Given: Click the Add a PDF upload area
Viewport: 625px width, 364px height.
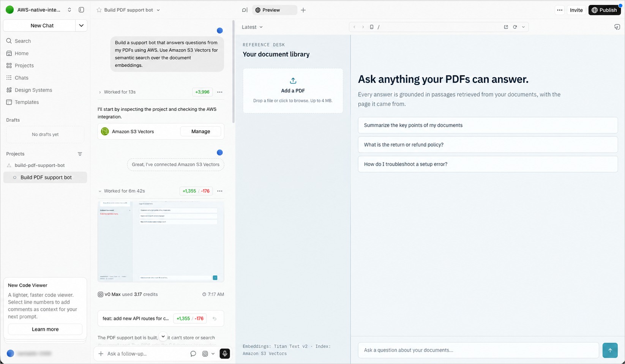Looking at the screenshot, I should 293,91.
